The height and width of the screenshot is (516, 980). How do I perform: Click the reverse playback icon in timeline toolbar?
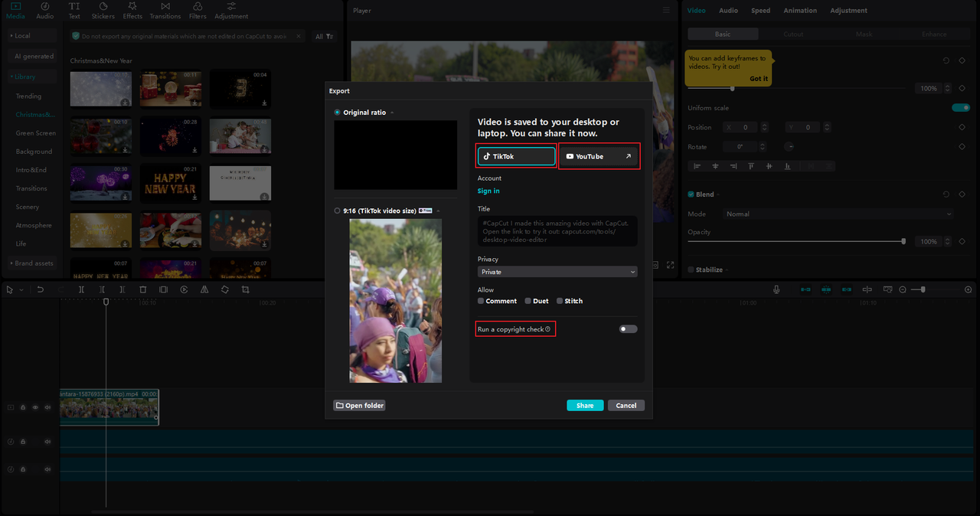184,289
